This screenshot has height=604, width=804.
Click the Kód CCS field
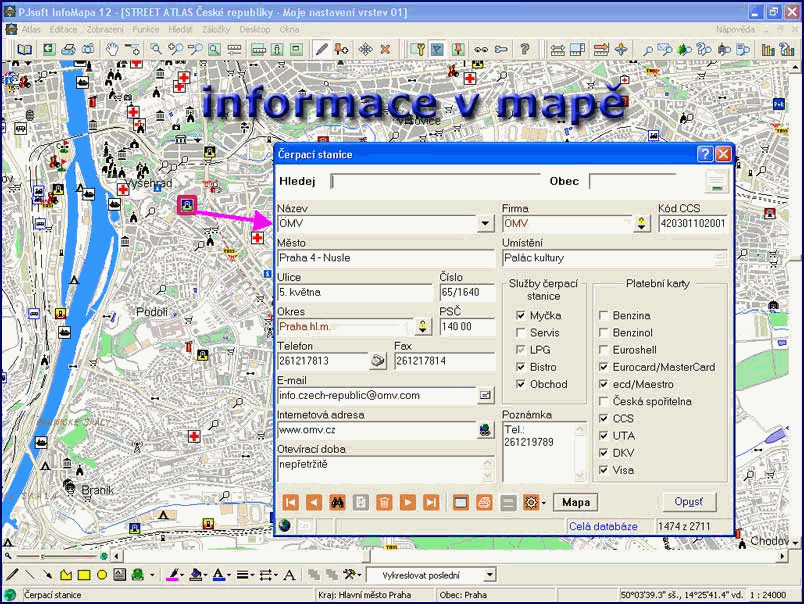tap(692, 224)
